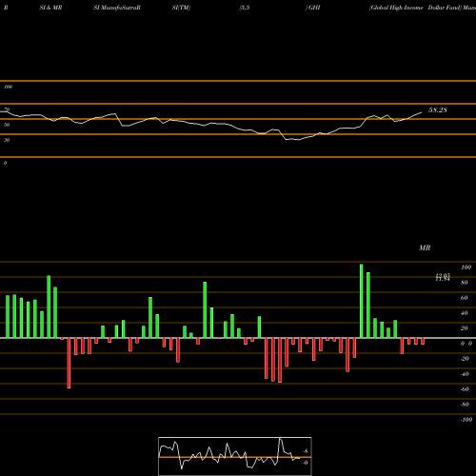Click the 58.28 RSI value label
476x476 pixels.
[x=438, y=110]
